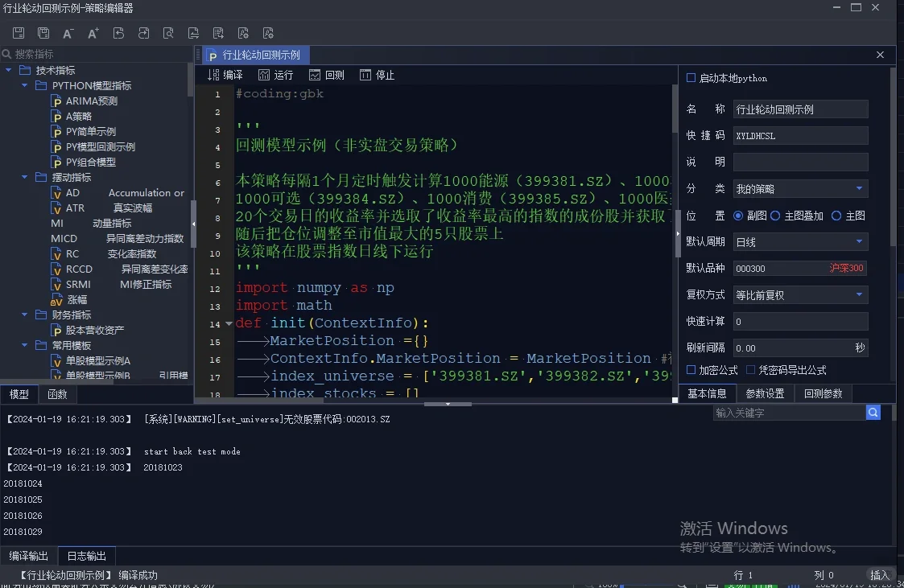Select the PY组合模型 item
The height and width of the screenshot is (588, 904).
click(85, 162)
